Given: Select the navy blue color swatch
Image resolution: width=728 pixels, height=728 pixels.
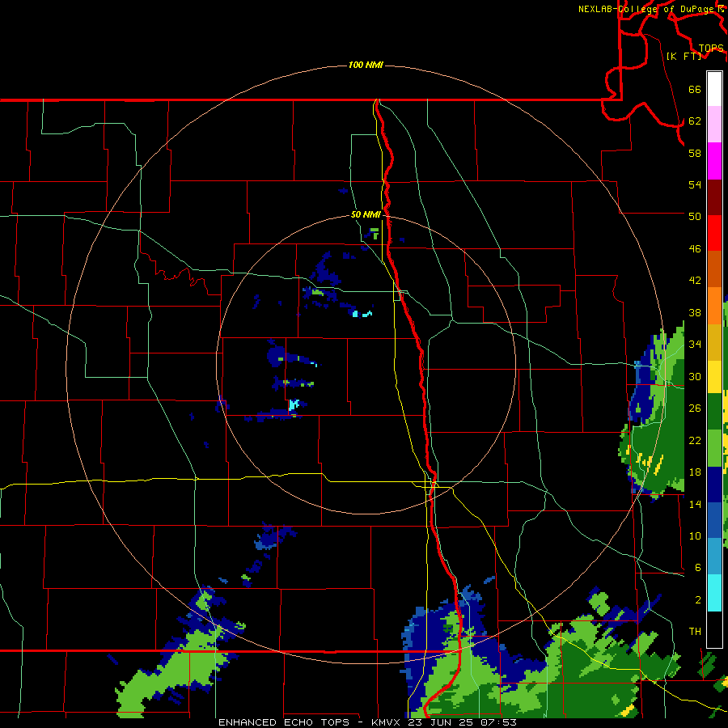Looking at the screenshot, I should pyautogui.click(x=714, y=485).
